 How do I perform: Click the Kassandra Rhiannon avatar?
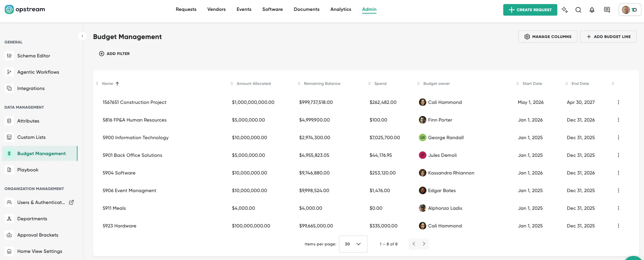[423, 173]
